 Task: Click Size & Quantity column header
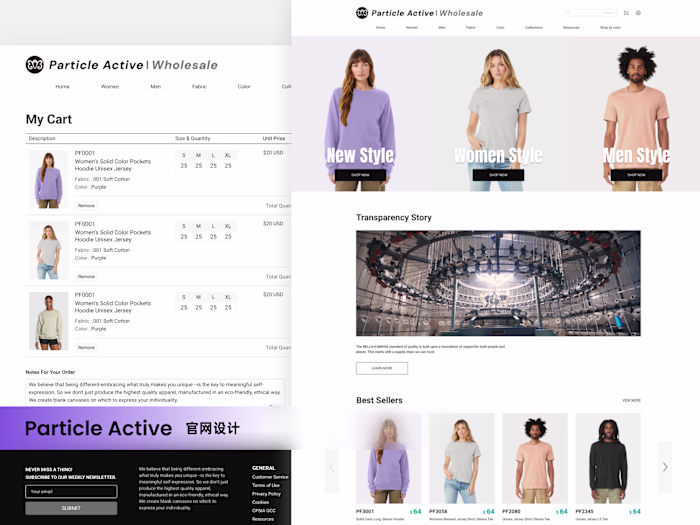click(192, 138)
